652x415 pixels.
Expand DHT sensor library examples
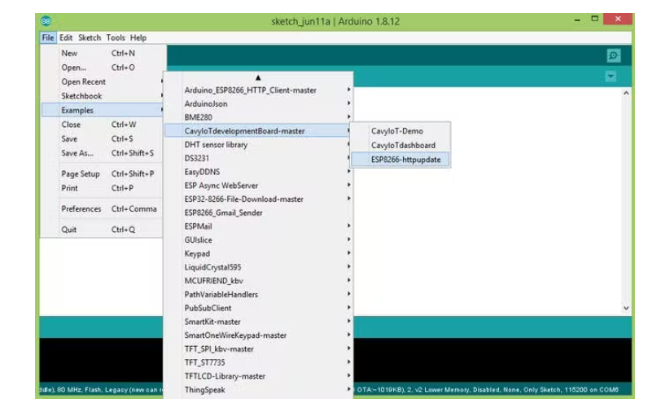point(259,145)
